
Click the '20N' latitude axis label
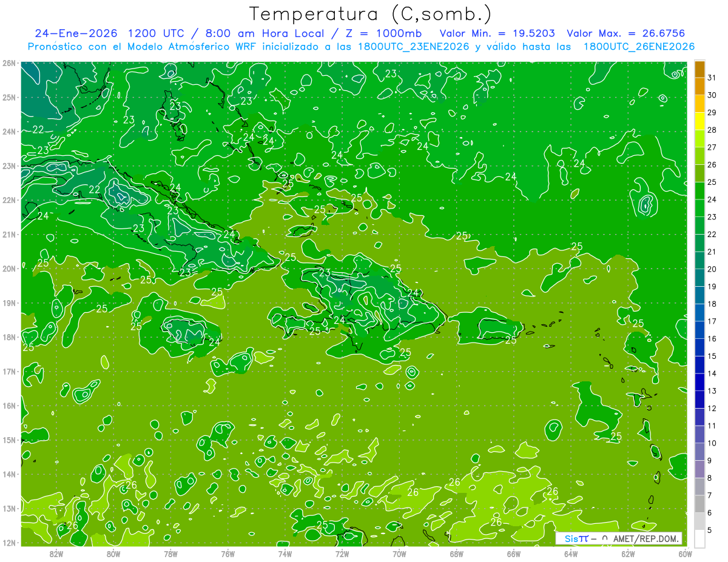pos(9,269)
